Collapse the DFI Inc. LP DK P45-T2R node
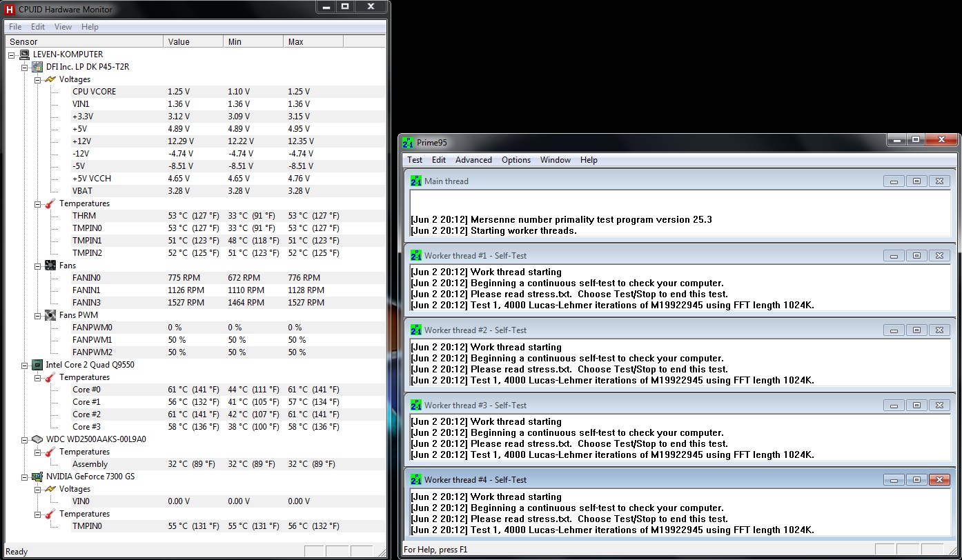 (x=25, y=67)
